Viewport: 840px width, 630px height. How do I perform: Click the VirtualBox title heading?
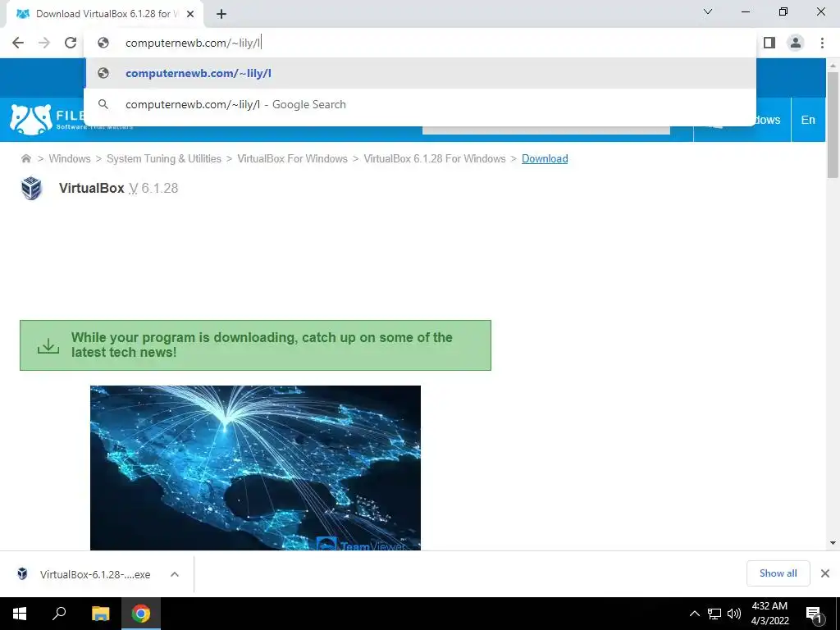(92, 188)
